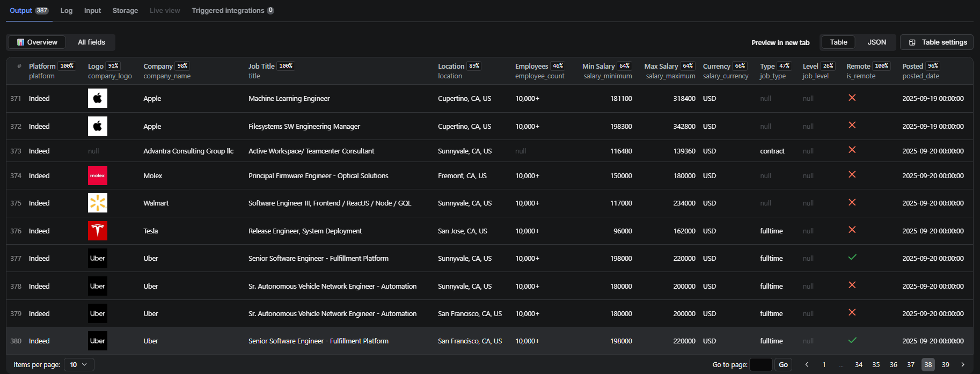Click the remote X icon in row 378

pyautogui.click(x=852, y=285)
